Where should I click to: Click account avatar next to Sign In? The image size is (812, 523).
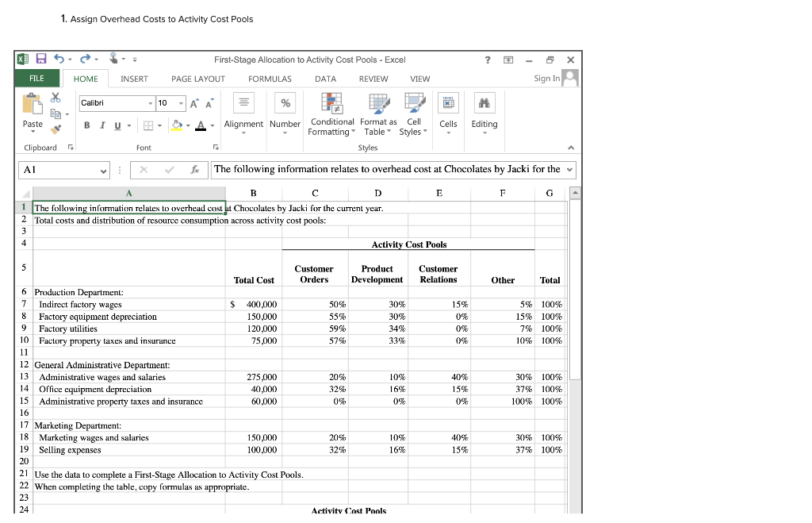[x=569, y=79]
